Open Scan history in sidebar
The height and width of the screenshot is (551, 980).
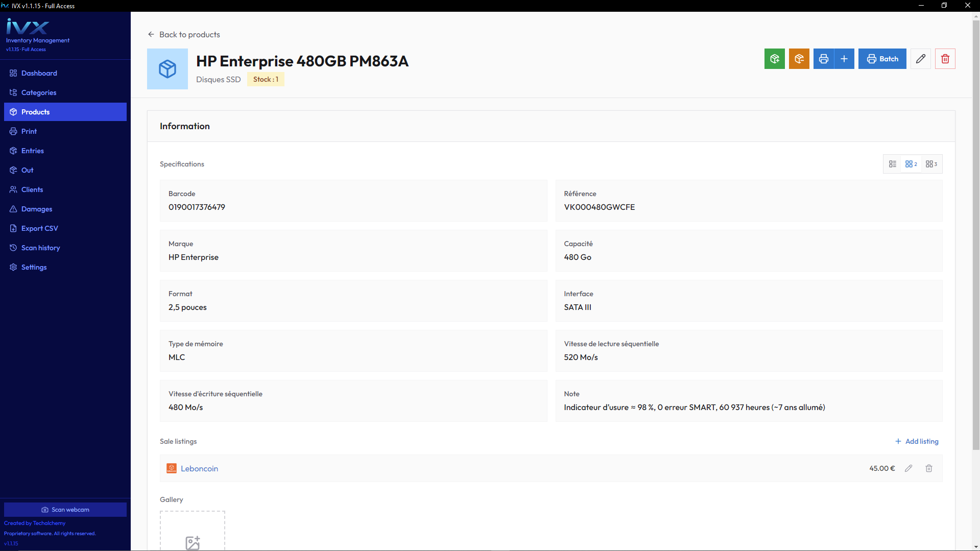pyautogui.click(x=65, y=248)
